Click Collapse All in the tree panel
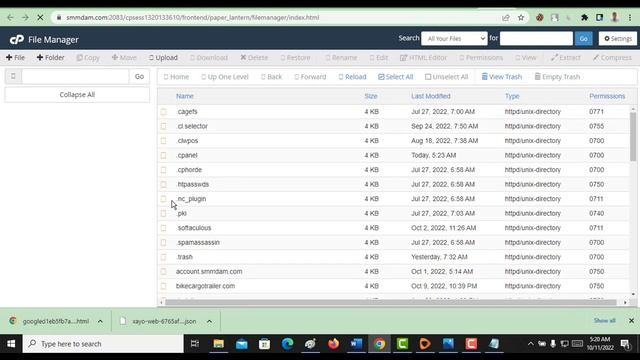The image size is (640, 360). 77,95
